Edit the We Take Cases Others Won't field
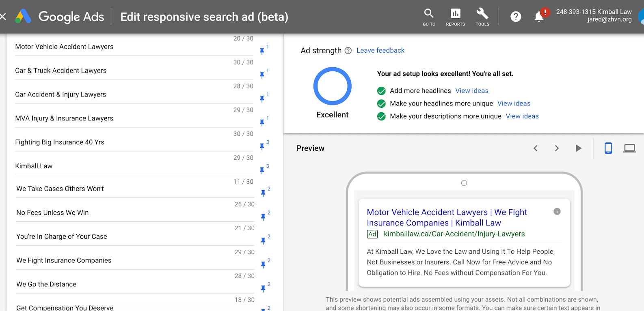This screenshot has height=311, width=644. [x=135, y=189]
